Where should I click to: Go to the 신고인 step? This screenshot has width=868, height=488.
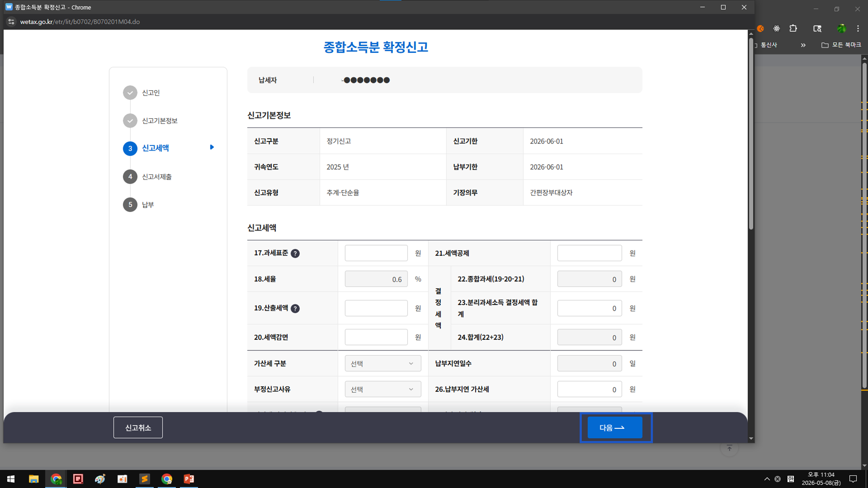point(151,93)
